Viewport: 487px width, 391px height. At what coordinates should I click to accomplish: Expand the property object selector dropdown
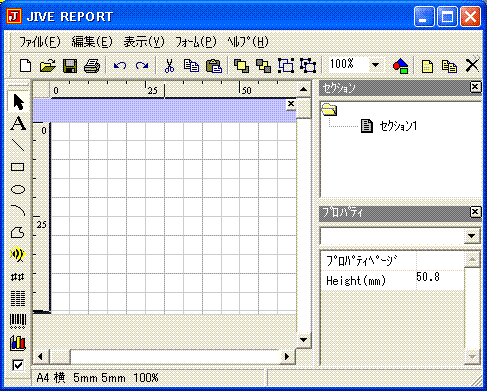pos(471,236)
